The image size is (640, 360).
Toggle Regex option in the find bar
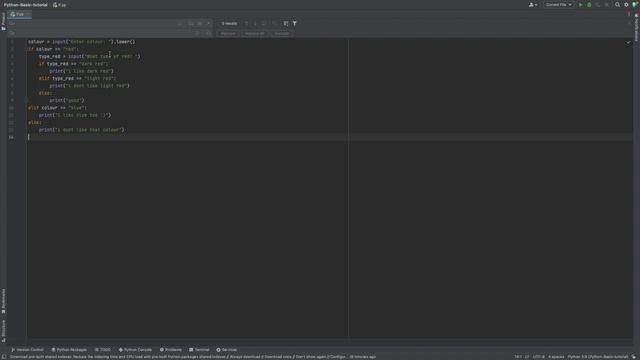pos(208,24)
